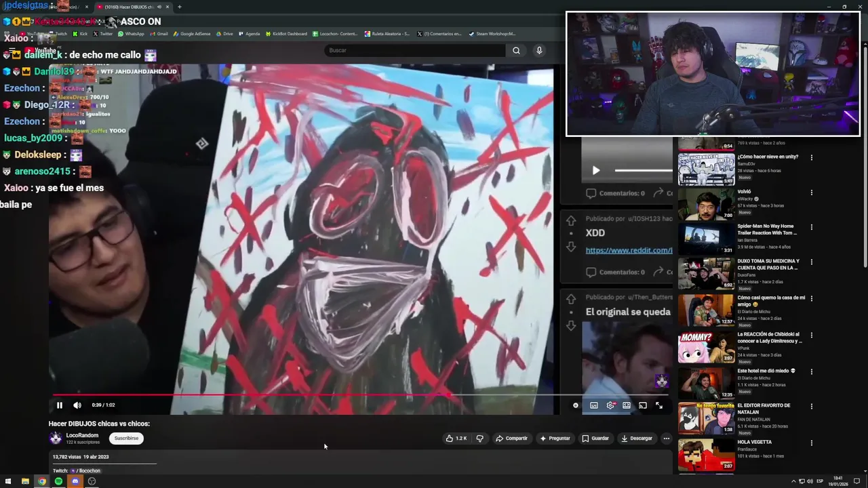Open options menu for Cómo casi quemo video

811,299
